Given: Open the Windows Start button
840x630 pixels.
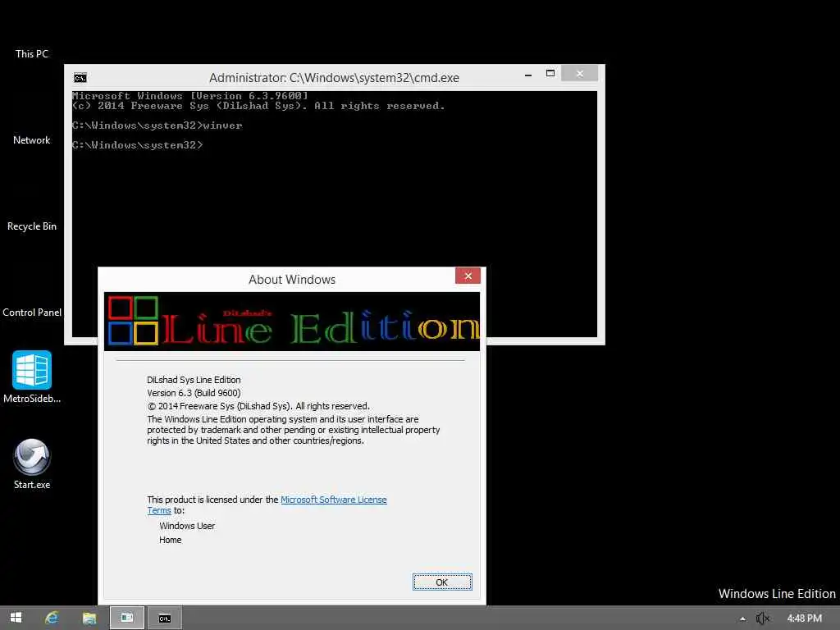Looking at the screenshot, I should [x=16, y=618].
